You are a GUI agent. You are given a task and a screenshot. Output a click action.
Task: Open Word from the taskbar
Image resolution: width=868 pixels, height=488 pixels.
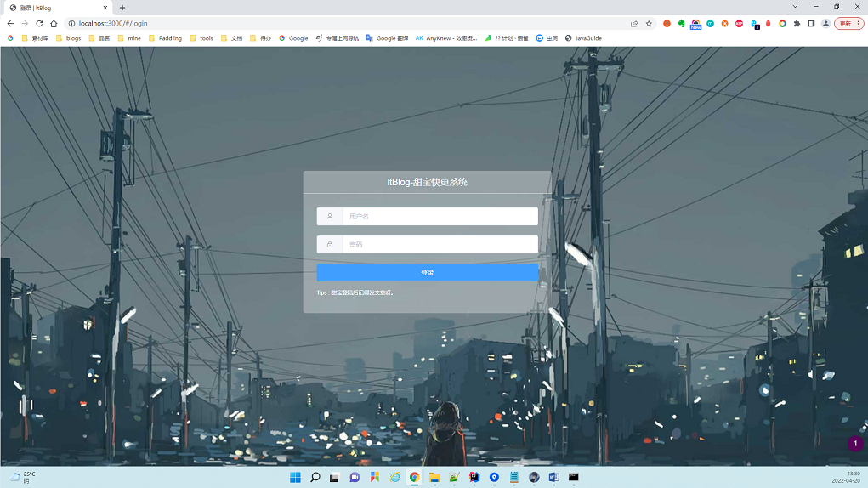pyautogui.click(x=553, y=477)
